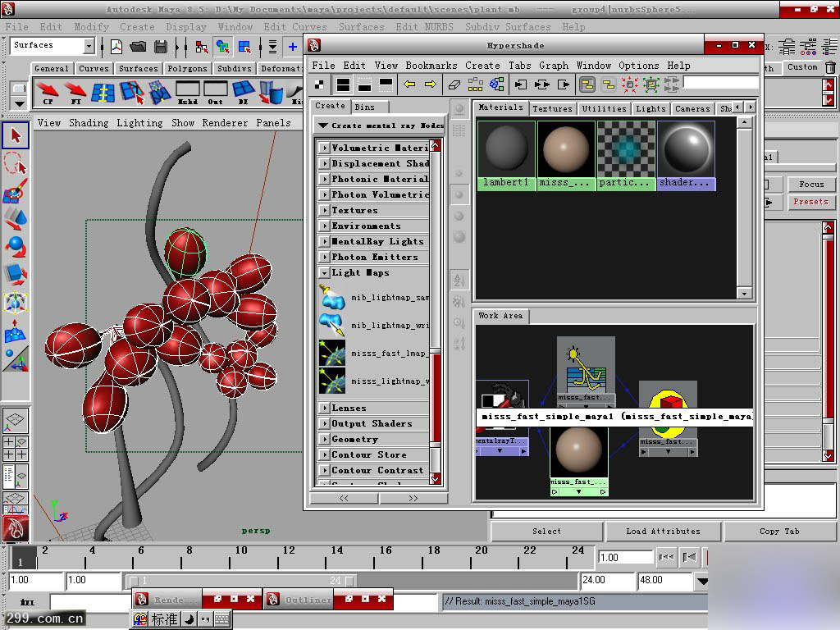Toggle show top and bottom tabs layout
Viewport: 840px width, 630px height.
click(343, 84)
